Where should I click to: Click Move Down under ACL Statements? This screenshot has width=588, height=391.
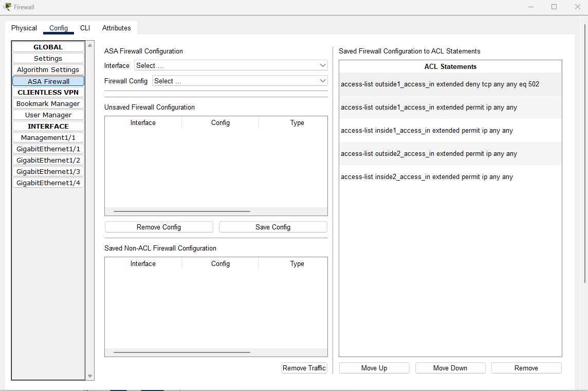450,368
